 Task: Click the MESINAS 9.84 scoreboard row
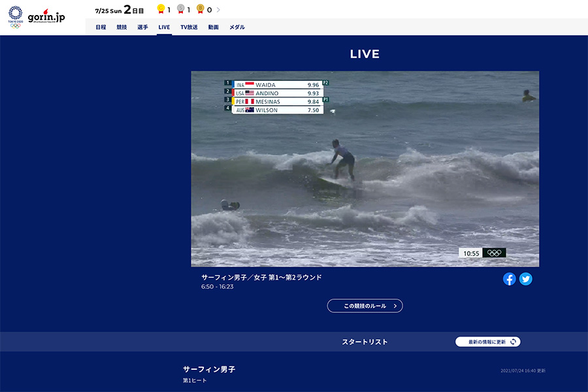[277, 101]
